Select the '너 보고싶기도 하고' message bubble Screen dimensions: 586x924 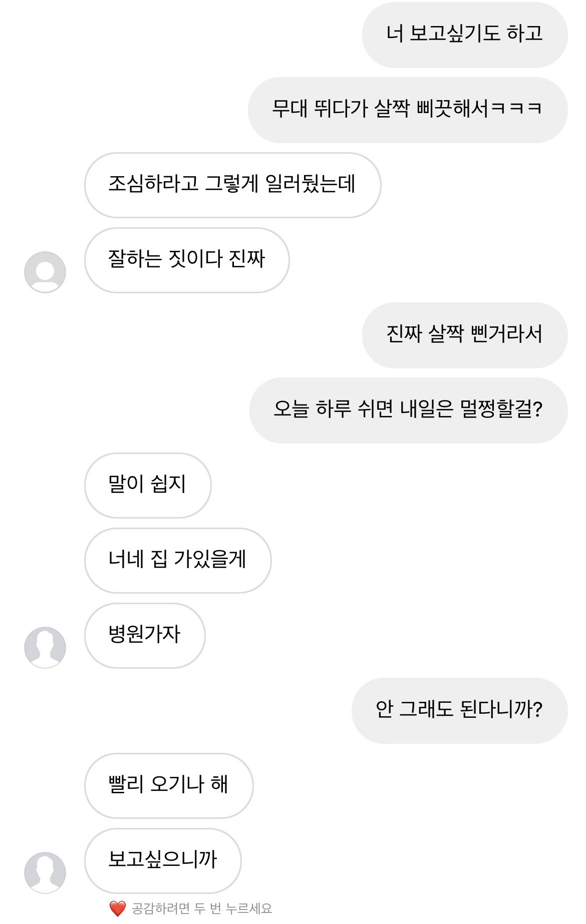pyautogui.click(x=464, y=35)
